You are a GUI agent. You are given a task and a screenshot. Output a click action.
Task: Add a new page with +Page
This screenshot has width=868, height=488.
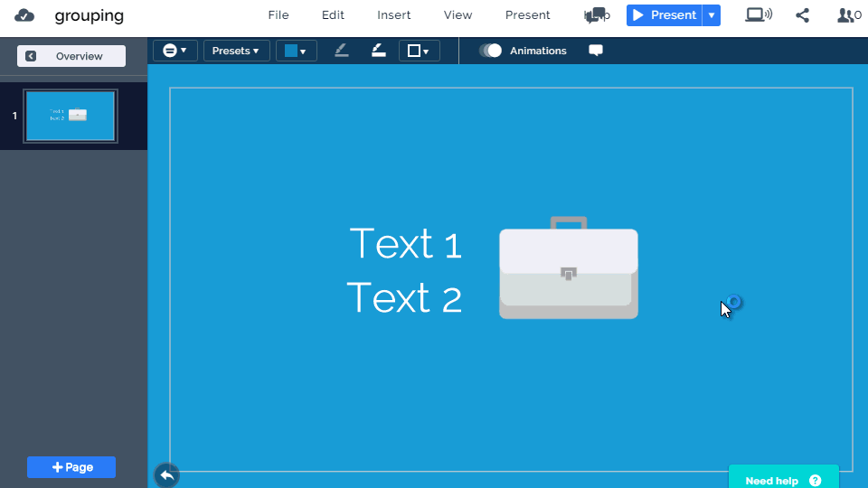pyautogui.click(x=71, y=467)
